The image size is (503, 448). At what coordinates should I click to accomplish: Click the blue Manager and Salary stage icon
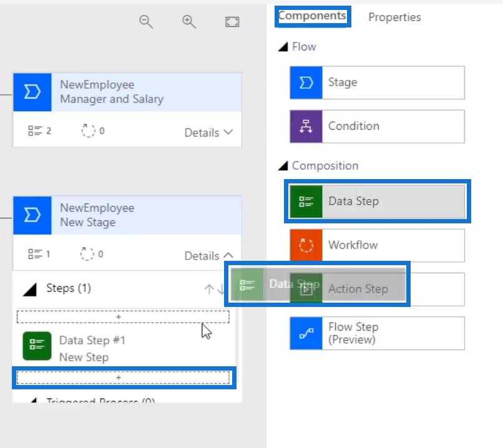[32, 92]
